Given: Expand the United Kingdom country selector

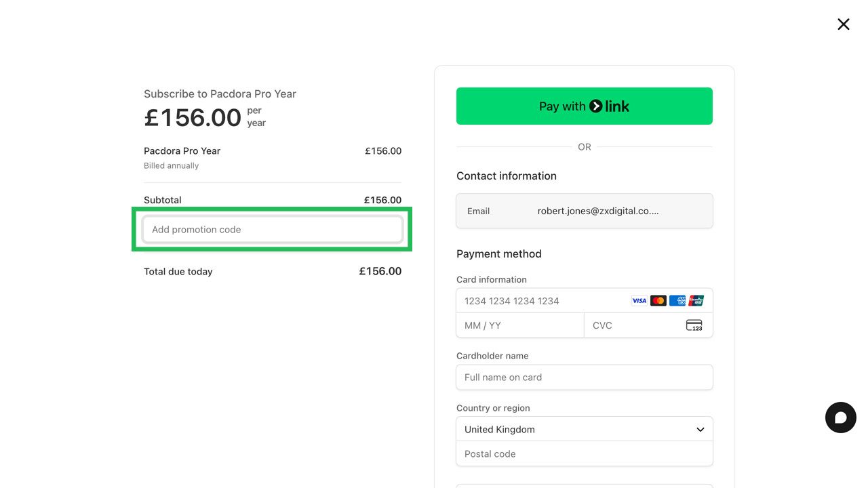Looking at the screenshot, I should [x=584, y=429].
